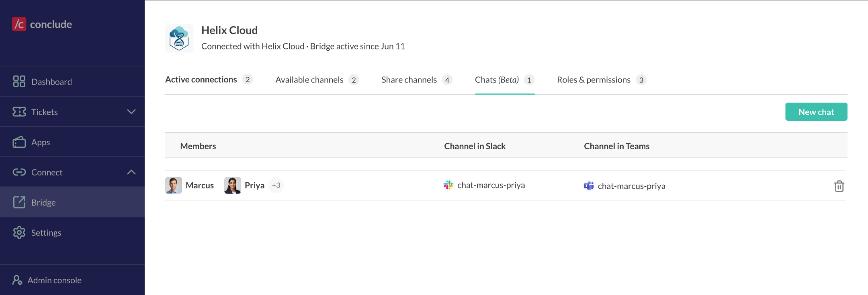
Task: Go to Dashboard in the sidebar
Action: tap(72, 81)
